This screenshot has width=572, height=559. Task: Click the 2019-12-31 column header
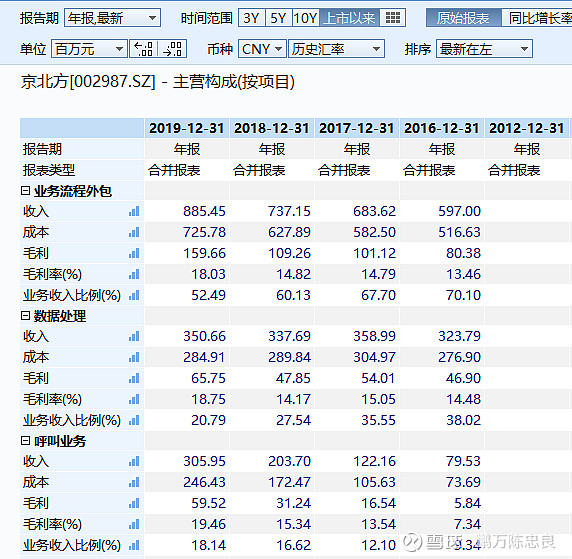pos(187,128)
